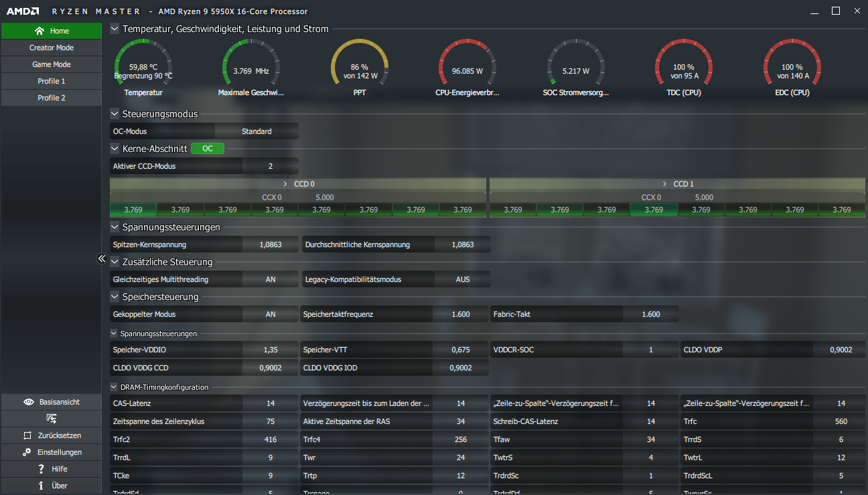Click Speicher-VTT value 0,675
The width and height of the screenshot is (868, 495).
tap(461, 350)
